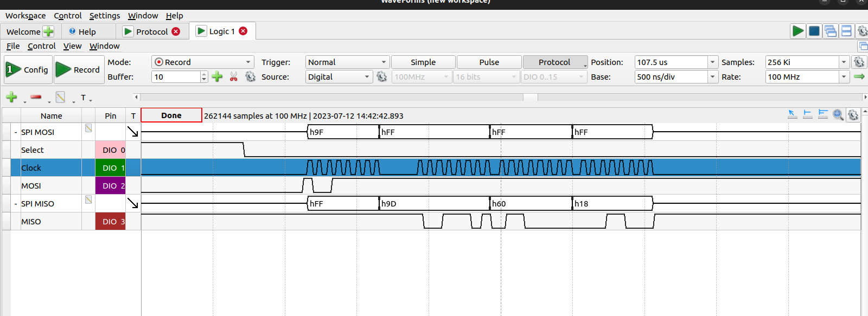Collapse the SPI MOSI group
The image size is (868, 316).
coord(16,132)
